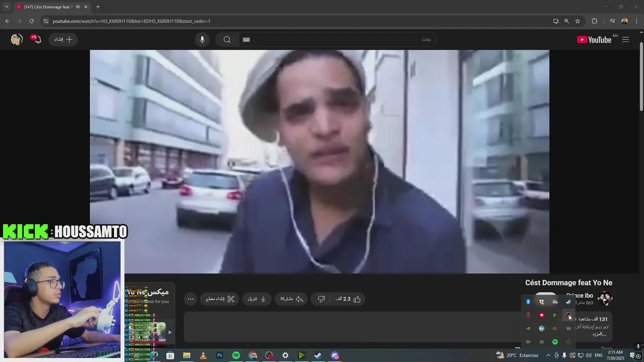Open Chrome profile avatar
644x362 pixels.
(624, 21)
